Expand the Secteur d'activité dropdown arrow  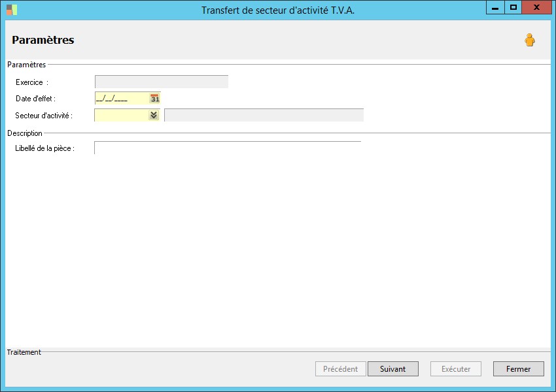coord(154,115)
